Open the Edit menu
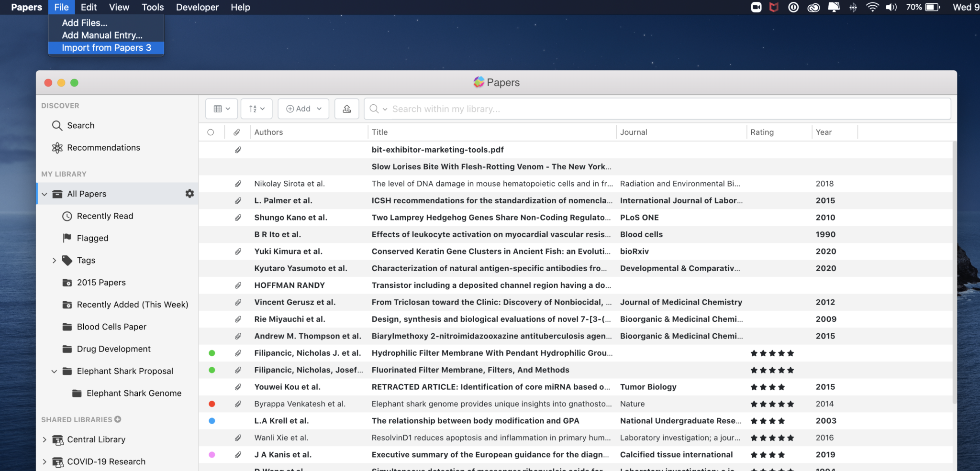Image resolution: width=980 pixels, height=471 pixels. click(x=89, y=7)
